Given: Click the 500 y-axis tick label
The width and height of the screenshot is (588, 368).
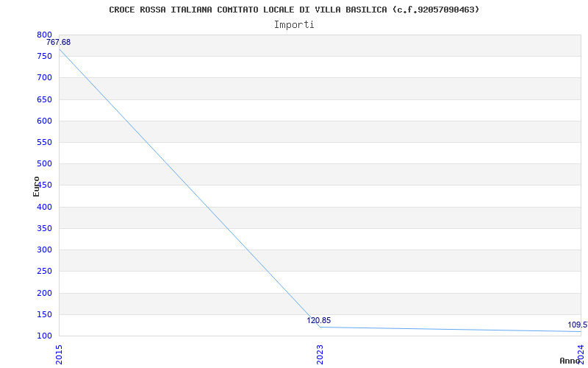Looking at the screenshot, I should click(44, 163).
